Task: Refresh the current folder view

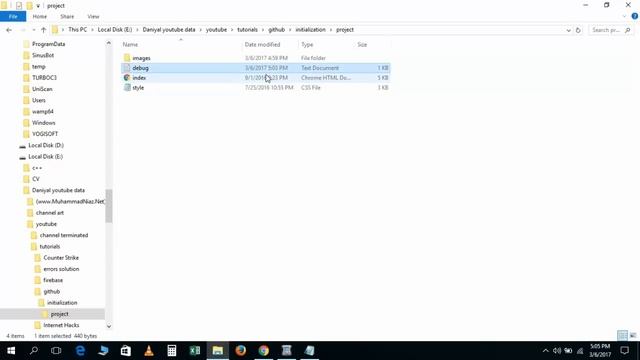Action: point(578,30)
